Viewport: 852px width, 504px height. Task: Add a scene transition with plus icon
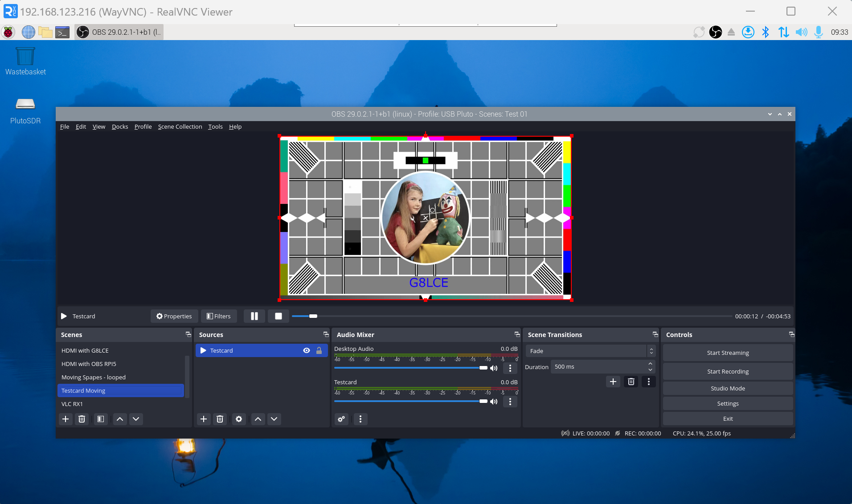click(x=613, y=382)
